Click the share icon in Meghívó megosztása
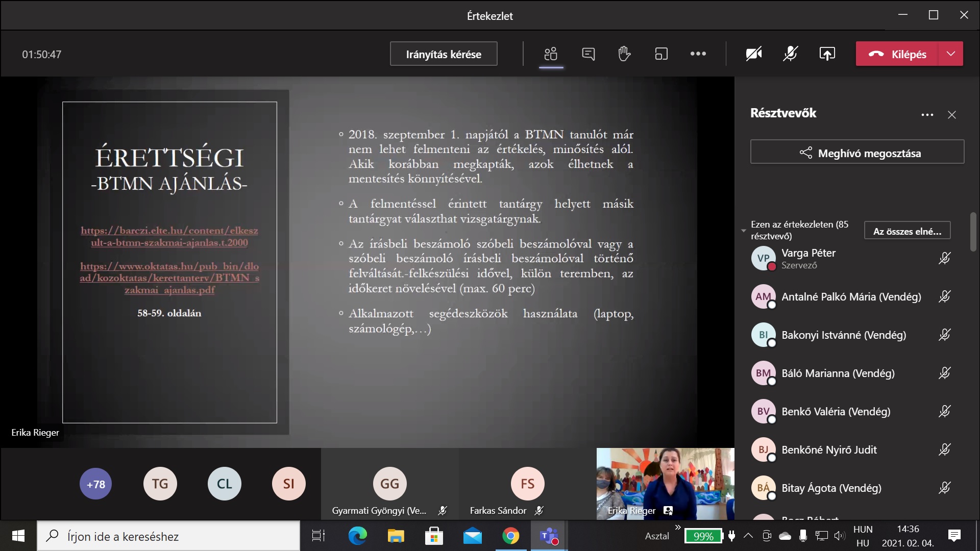The image size is (980, 551). click(805, 153)
